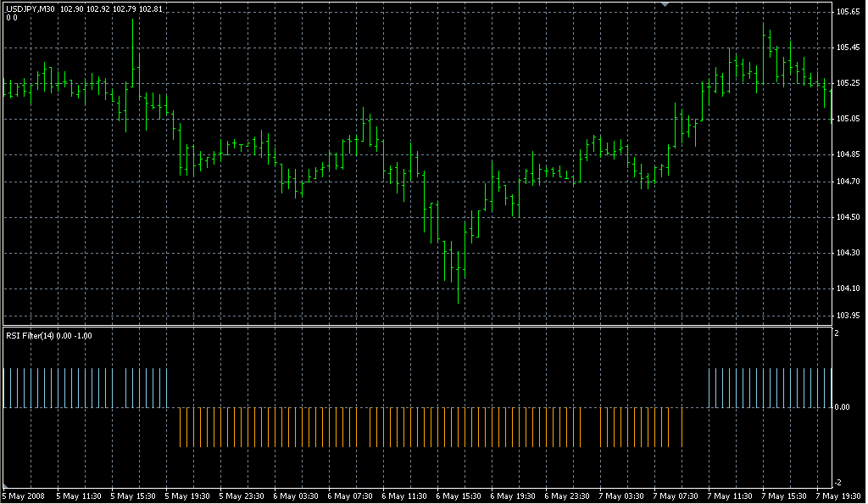Click the USDJPY,M30 chart title text

click(31, 8)
